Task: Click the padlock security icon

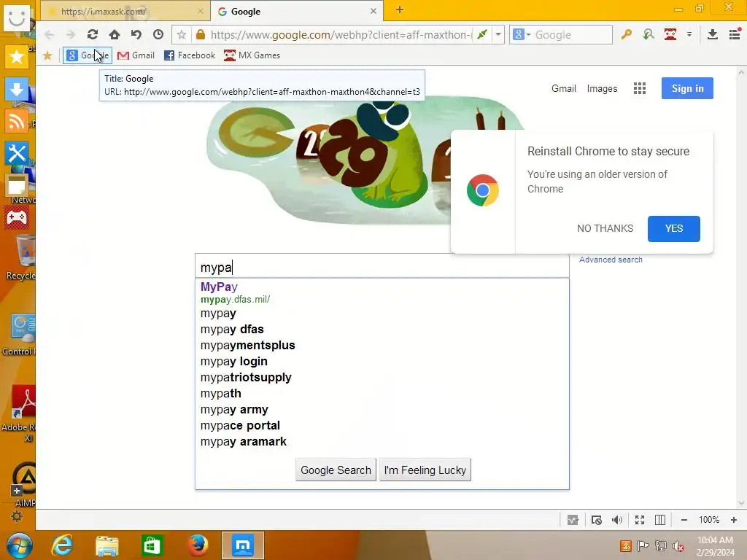Action: click(x=201, y=34)
